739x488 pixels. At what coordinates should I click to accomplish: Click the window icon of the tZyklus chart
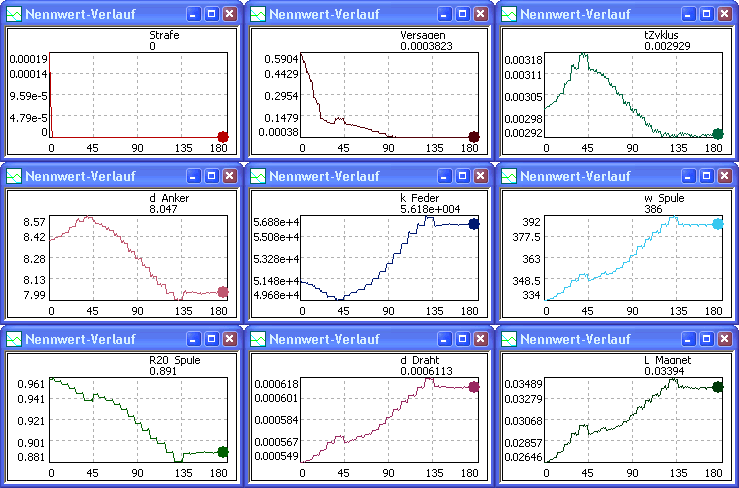(x=509, y=14)
